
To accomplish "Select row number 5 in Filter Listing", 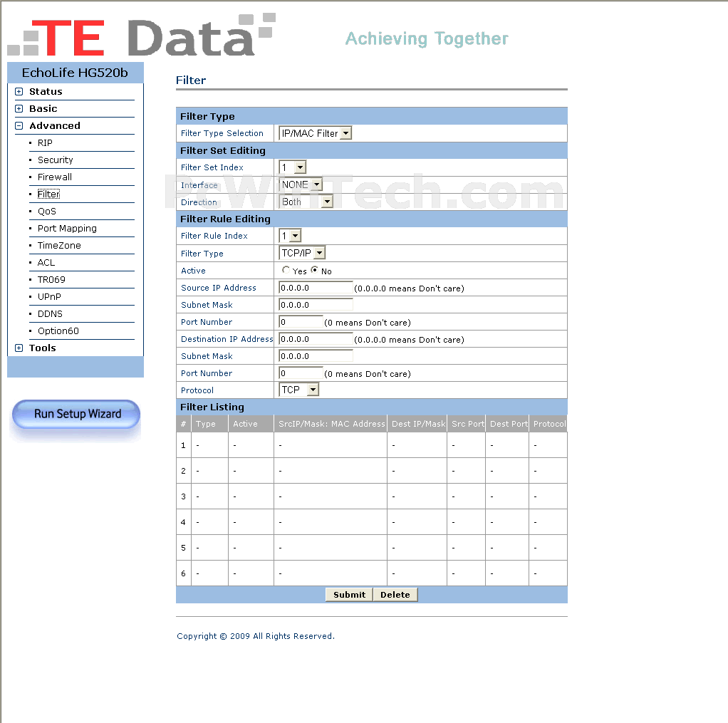I will click(183, 548).
